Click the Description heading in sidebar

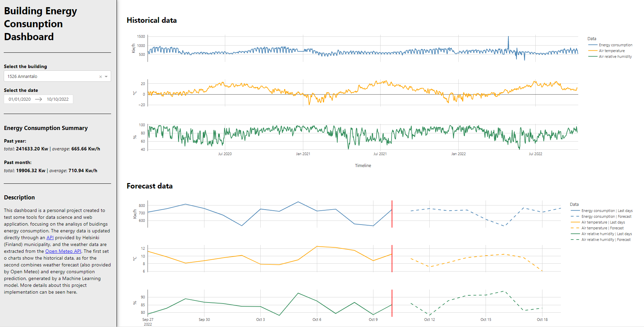point(19,197)
